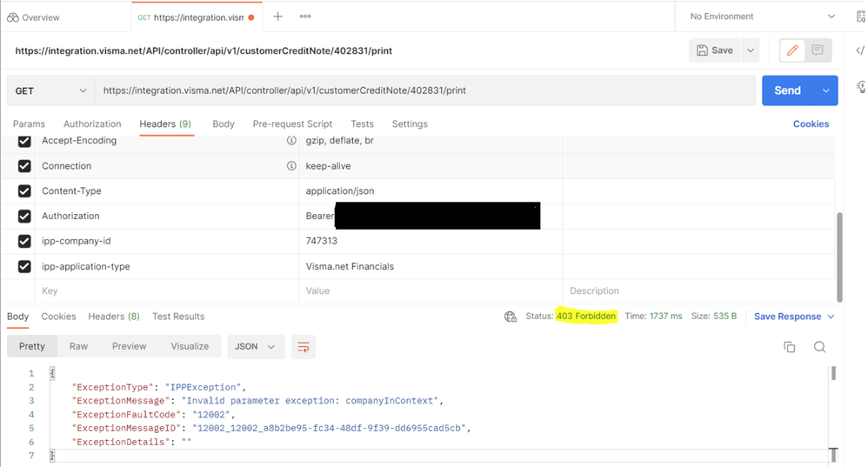The height and width of the screenshot is (467, 868).
Task: Click the empty Value input cell
Action: tap(431, 291)
